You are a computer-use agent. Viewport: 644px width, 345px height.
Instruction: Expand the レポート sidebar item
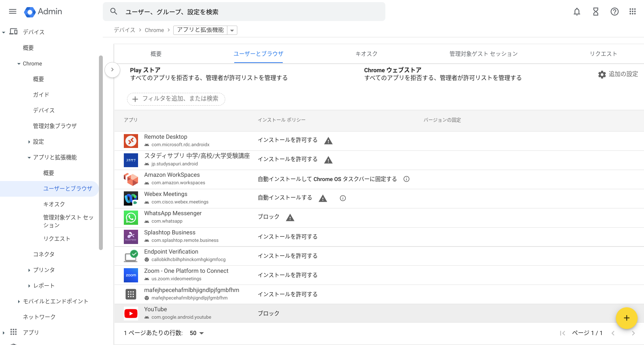[x=29, y=286]
